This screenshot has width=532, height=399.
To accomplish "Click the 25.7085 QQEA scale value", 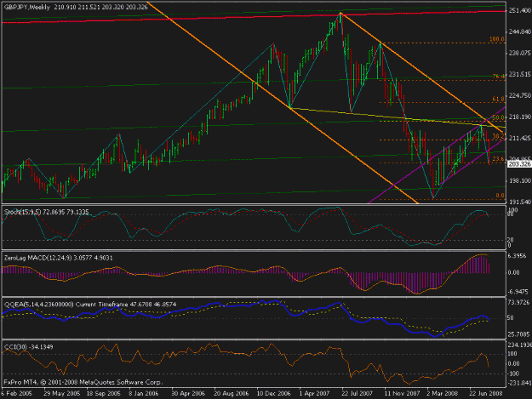I will click(518, 334).
